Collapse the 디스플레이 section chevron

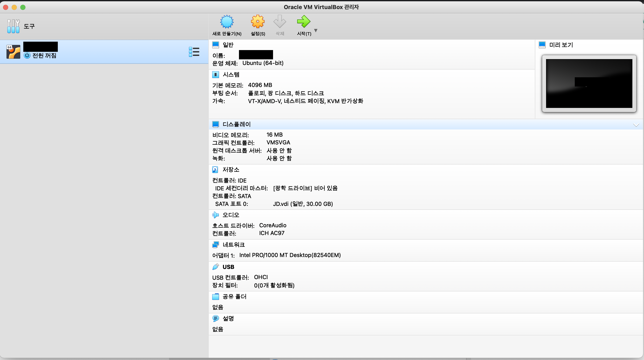point(636,125)
